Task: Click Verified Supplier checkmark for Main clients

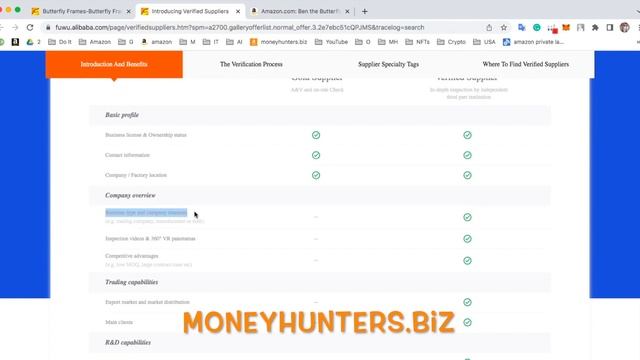Action: (467, 322)
